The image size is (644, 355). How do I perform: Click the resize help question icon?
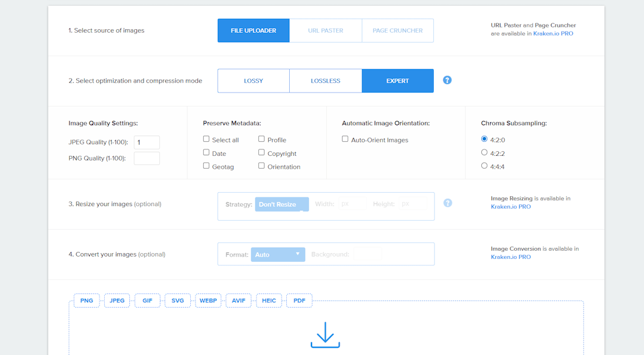[x=448, y=203]
